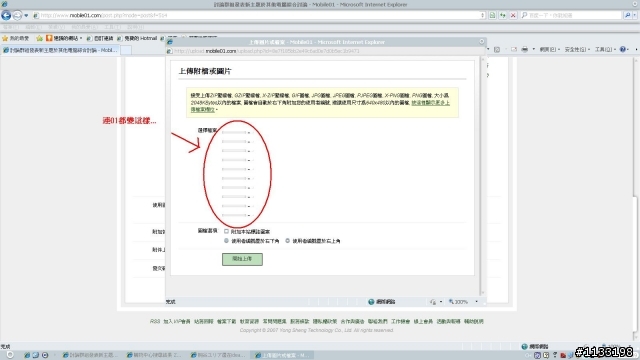
Task: Select the watermark at top-right radio option
Action: 287,241
